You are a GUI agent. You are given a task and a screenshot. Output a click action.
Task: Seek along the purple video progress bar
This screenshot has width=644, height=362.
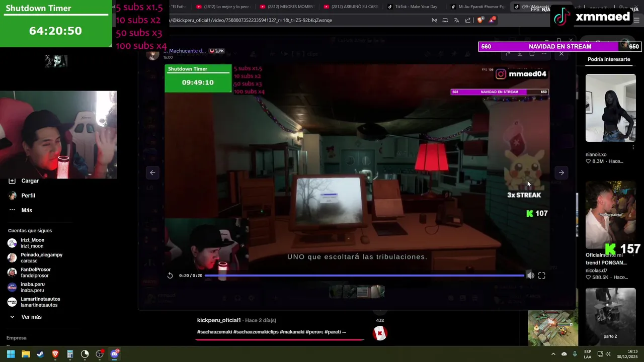364,276
